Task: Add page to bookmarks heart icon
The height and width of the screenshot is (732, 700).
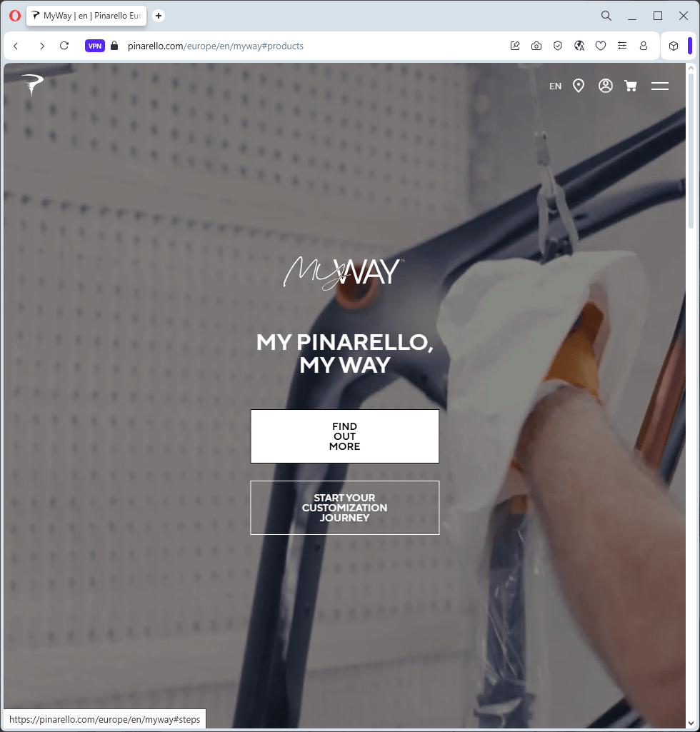Action: 601,46
